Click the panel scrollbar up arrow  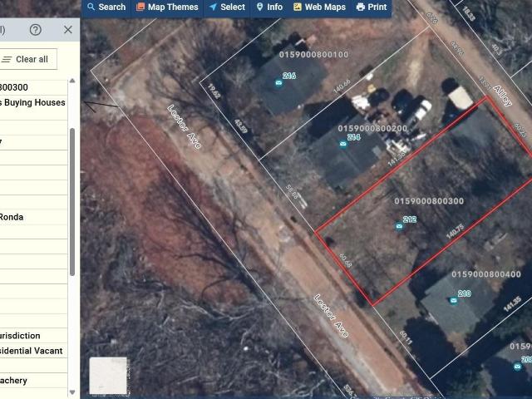(72, 81)
